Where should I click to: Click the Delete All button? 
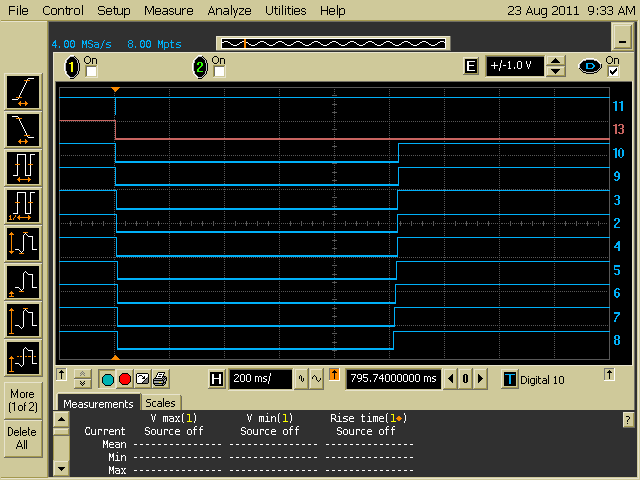point(22,439)
